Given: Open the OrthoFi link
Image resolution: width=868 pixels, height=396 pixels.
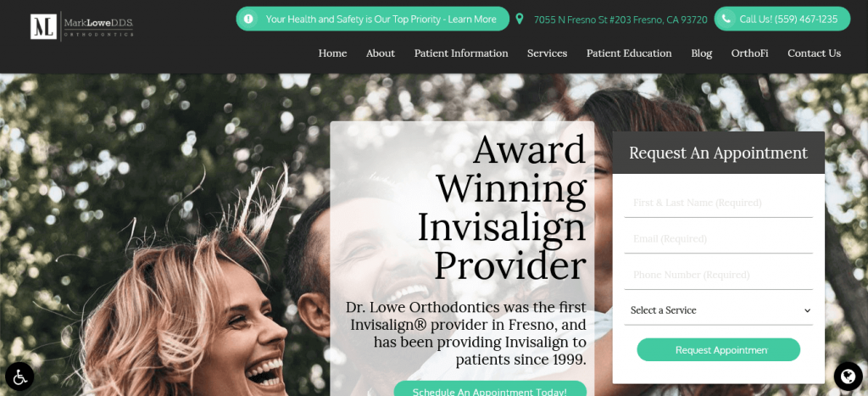Looking at the screenshot, I should tap(749, 53).
